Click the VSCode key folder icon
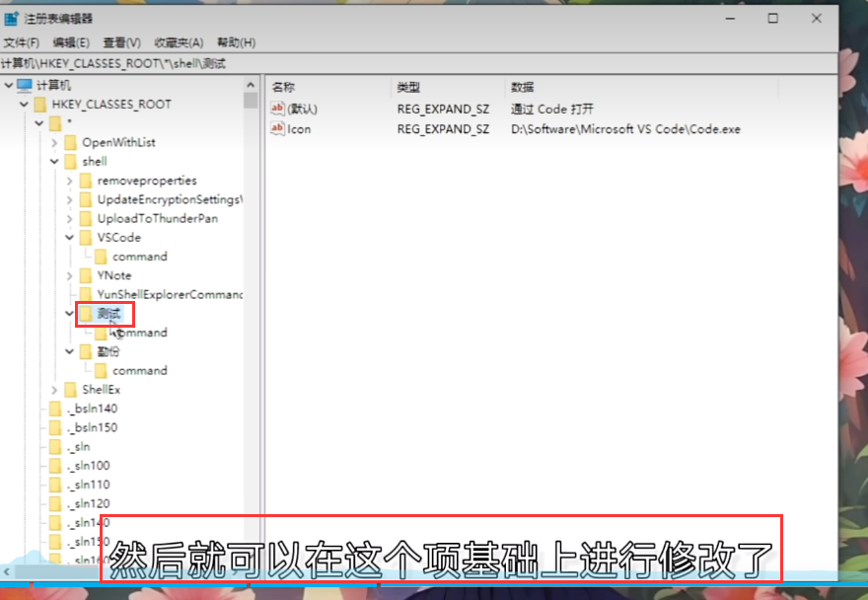The width and height of the screenshot is (868, 600). click(x=85, y=238)
